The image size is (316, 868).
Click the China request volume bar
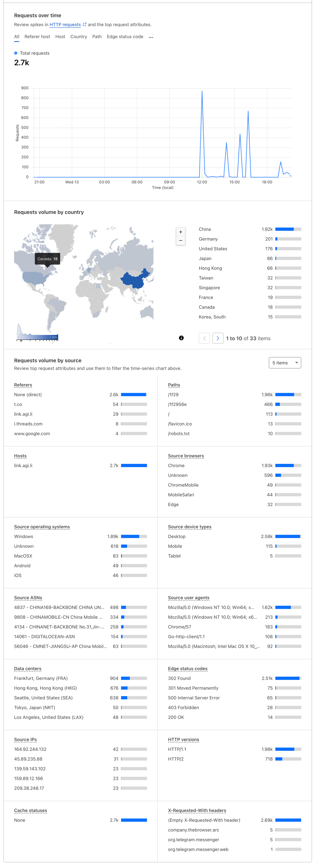[x=288, y=229]
